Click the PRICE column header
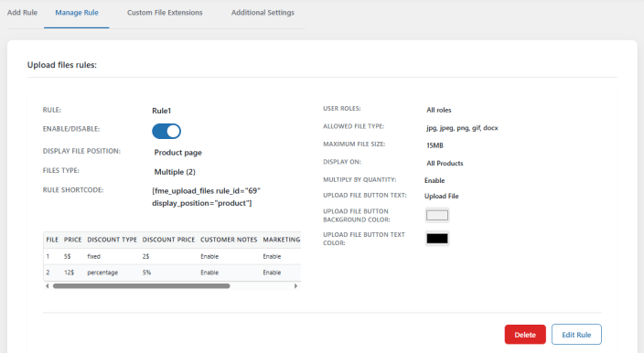 click(72, 240)
